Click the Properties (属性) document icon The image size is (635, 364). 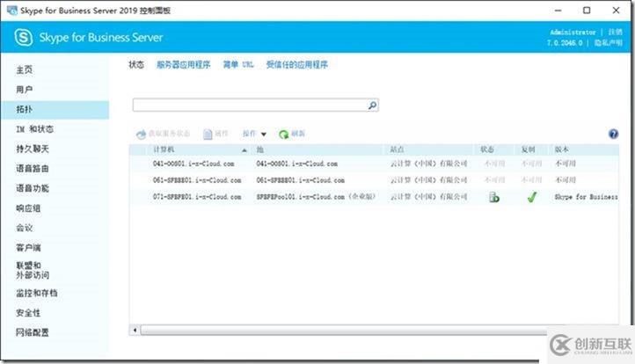click(208, 134)
